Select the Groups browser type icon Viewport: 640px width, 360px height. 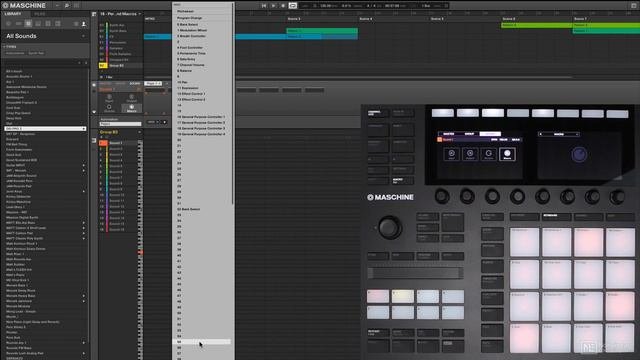(18, 24)
